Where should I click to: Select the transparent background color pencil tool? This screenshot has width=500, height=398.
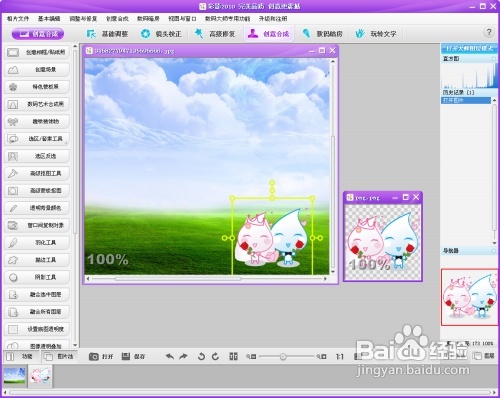[x=37, y=208]
